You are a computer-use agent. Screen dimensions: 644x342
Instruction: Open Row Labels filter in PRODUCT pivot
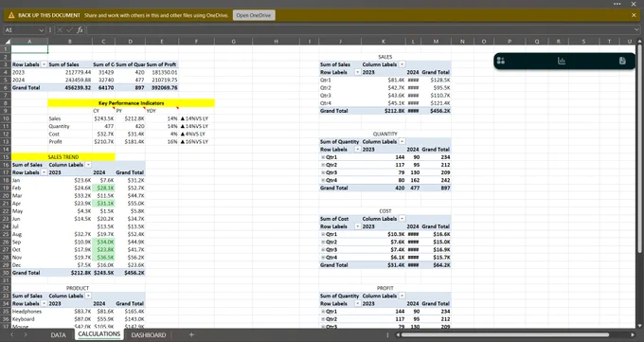[44, 304]
